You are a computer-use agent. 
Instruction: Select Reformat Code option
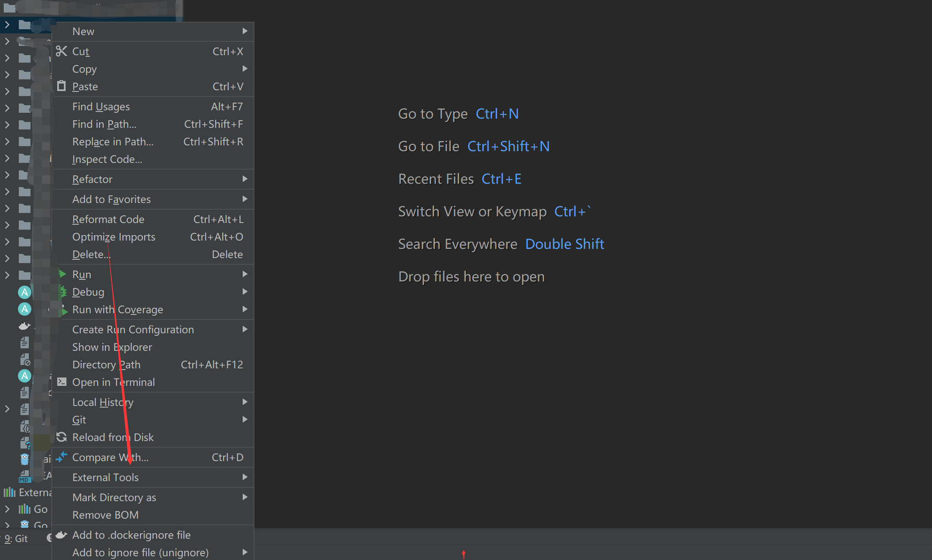coord(109,219)
